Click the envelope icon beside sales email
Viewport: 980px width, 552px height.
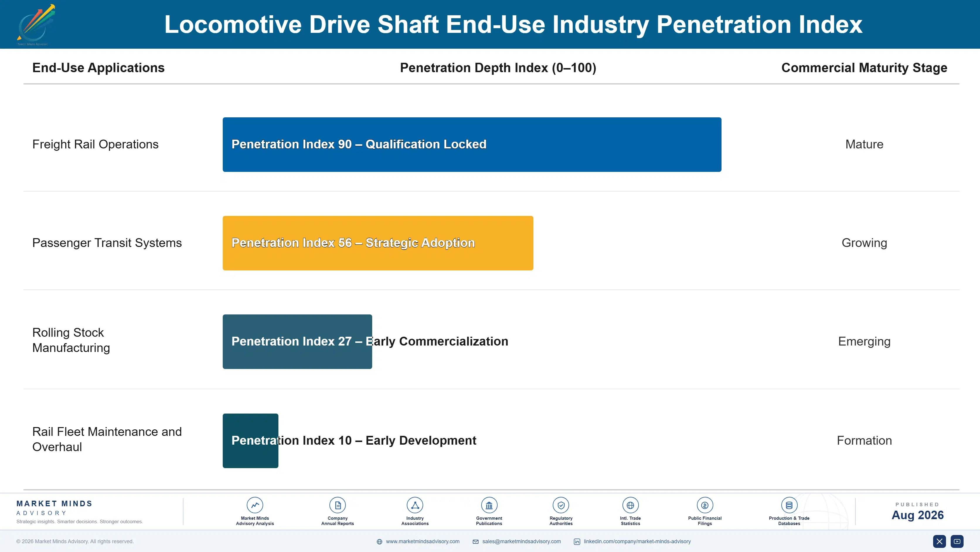pyautogui.click(x=476, y=542)
